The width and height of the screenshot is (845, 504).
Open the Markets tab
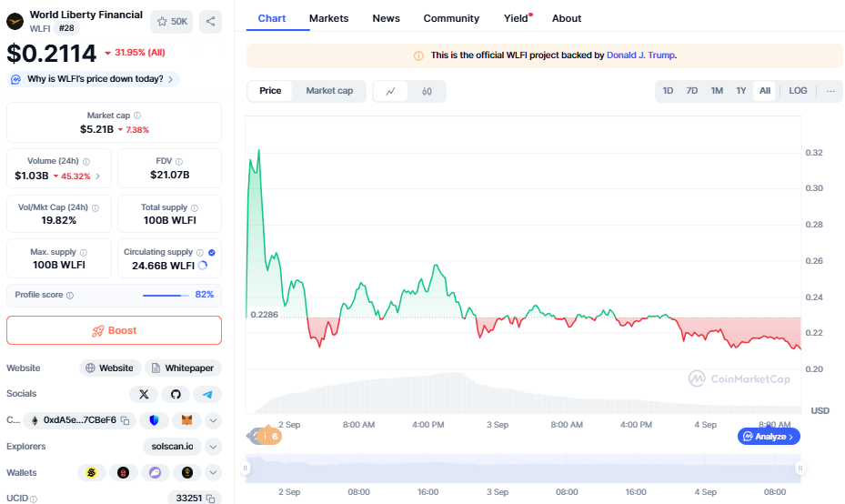pos(328,18)
